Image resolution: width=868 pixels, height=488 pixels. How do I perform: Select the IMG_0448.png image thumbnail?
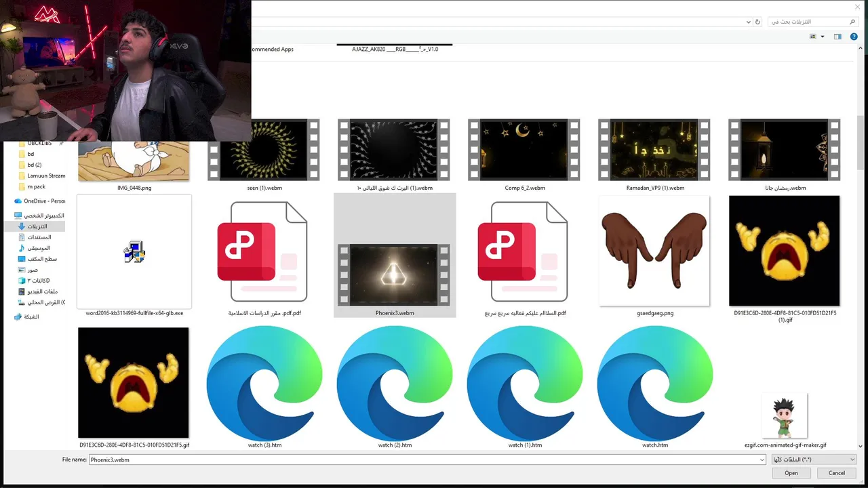pos(134,161)
